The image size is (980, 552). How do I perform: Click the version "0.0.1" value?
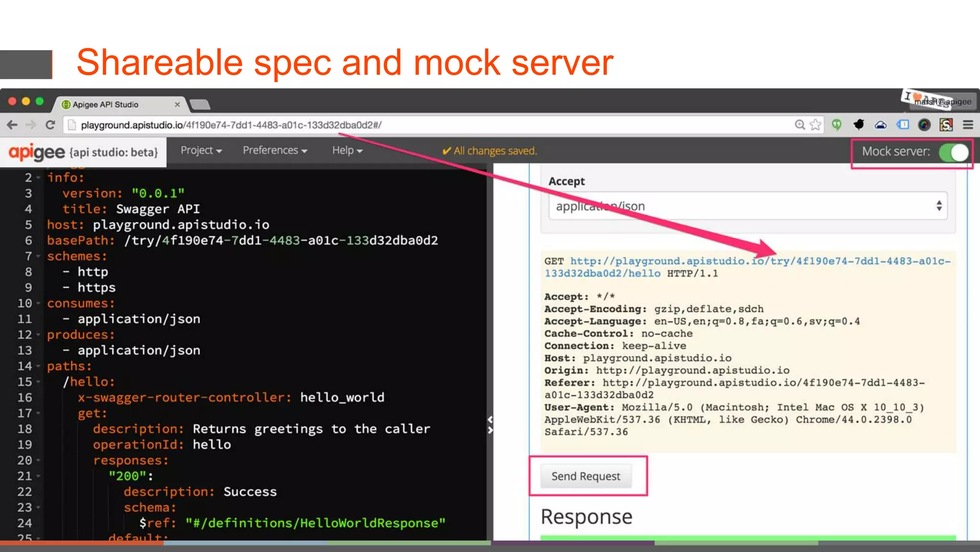coord(158,193)
